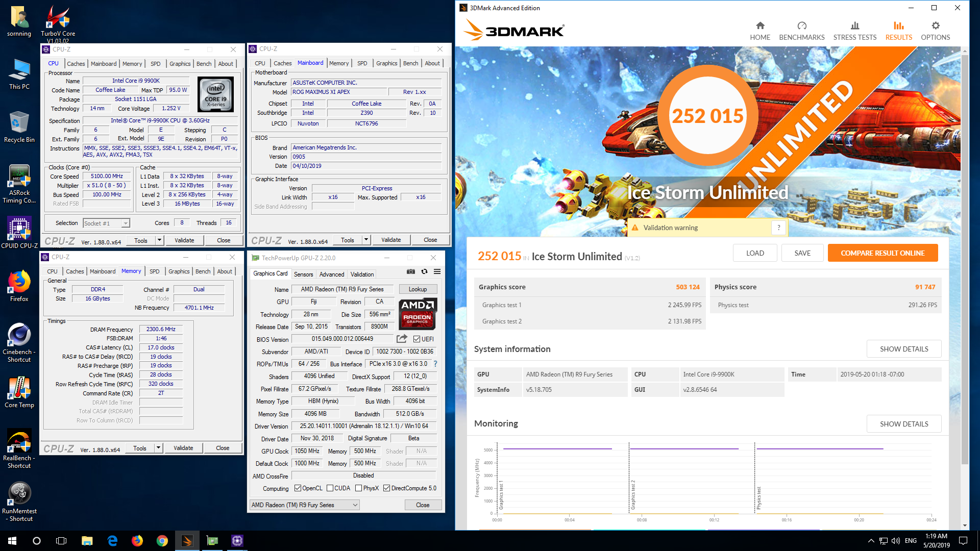This screenshot has height=551, width=980.
Task: Open the Cinebench shortcut on desktop
Action: (19, 343)
